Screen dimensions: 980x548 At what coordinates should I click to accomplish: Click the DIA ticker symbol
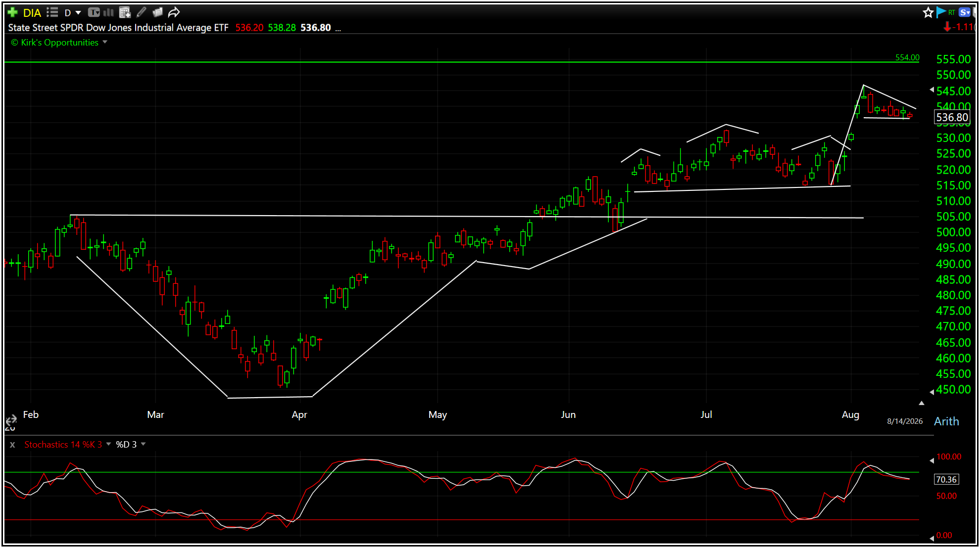click(32, 13)
